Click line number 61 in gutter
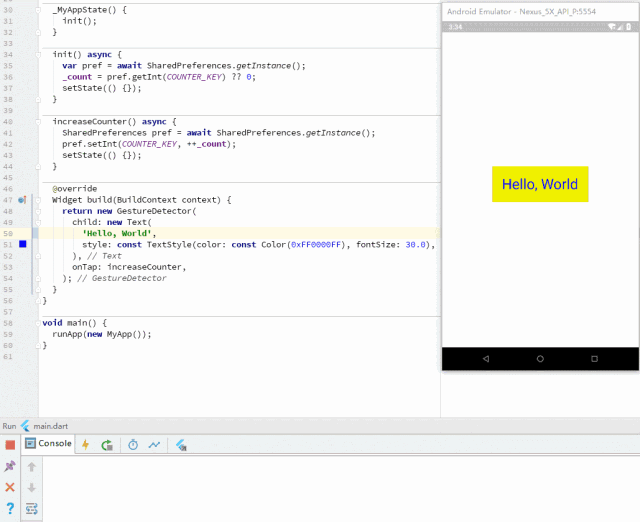The image size is (640, 522). click(x=8, y=357)
